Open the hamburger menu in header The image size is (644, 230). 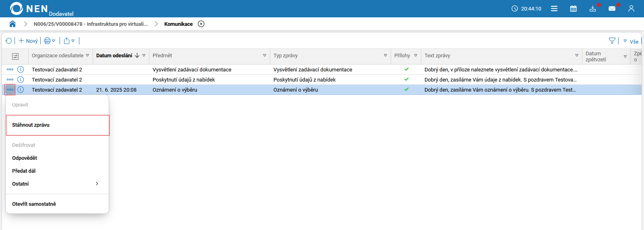pos(554,8)
